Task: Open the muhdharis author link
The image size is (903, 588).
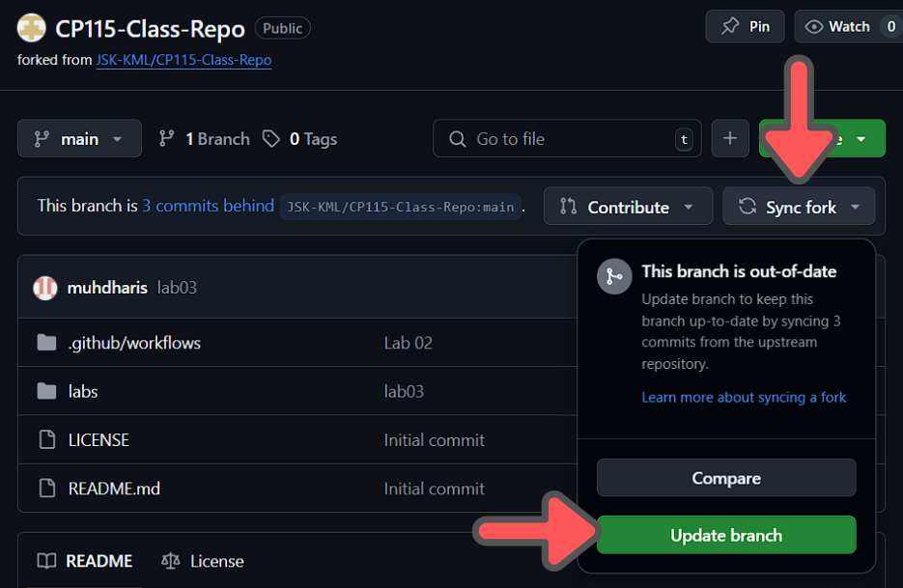Action: point(107,288)
